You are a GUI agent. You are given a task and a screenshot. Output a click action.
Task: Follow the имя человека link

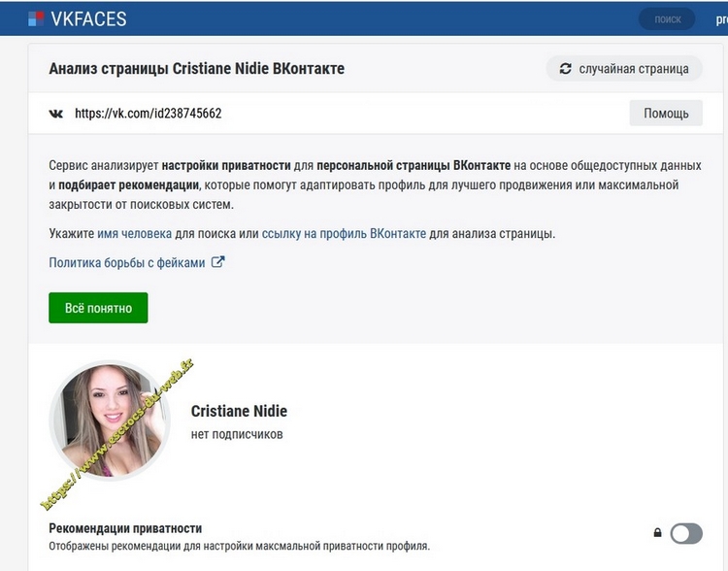coord(134,233)
